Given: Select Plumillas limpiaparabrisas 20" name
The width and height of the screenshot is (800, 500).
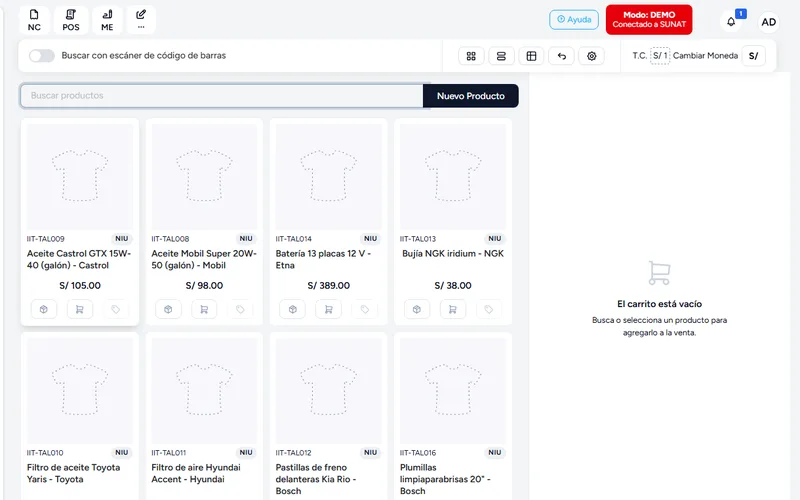Looking at the screenshot, I should (445, 479).
